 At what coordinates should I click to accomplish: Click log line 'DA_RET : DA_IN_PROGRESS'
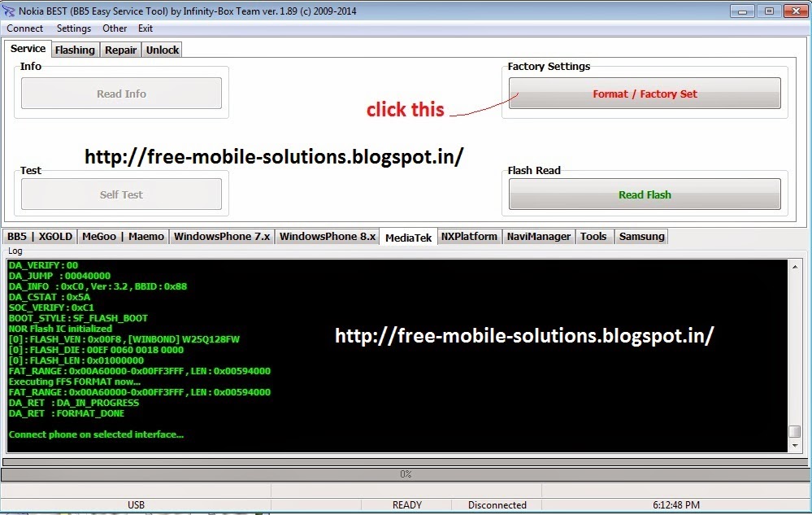74,403
